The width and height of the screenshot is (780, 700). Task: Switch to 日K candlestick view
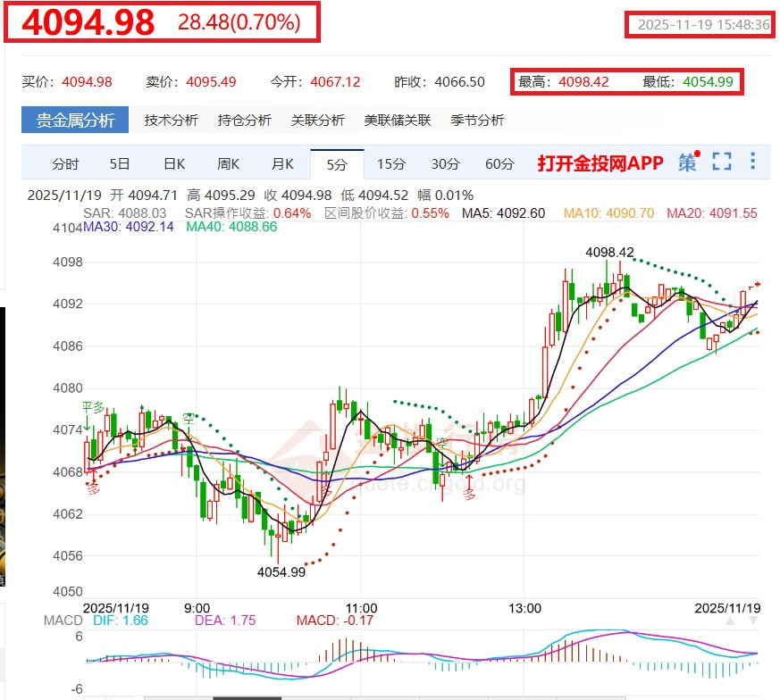click(174, 163)
